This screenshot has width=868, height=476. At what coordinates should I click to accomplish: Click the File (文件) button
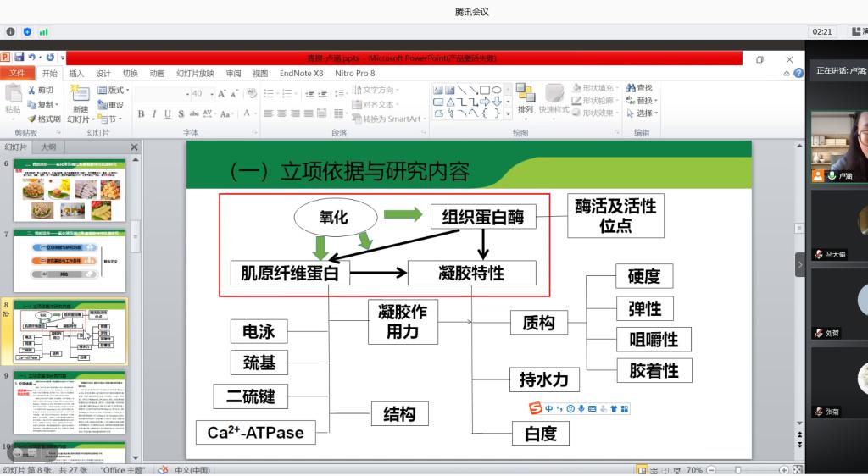17,74
